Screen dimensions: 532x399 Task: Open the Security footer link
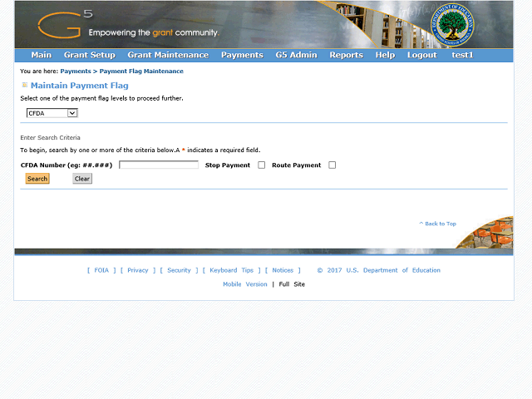coord(179,270)
